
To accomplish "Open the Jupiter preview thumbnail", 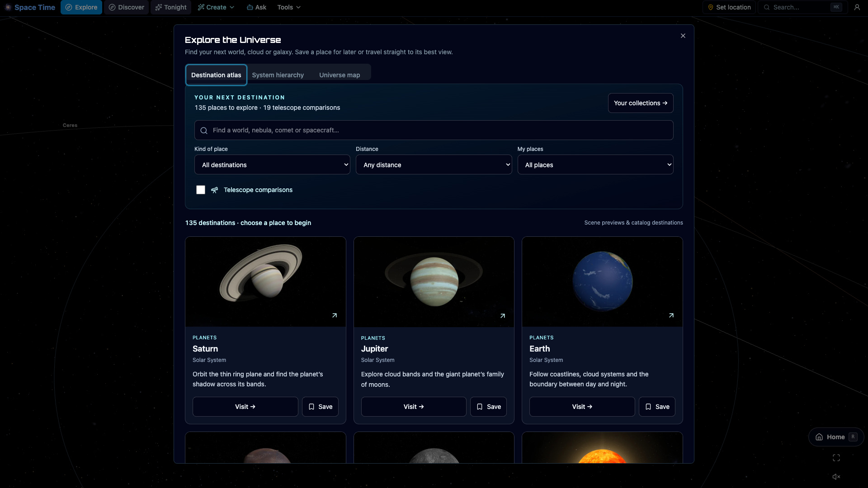I will tap(434, 282).
